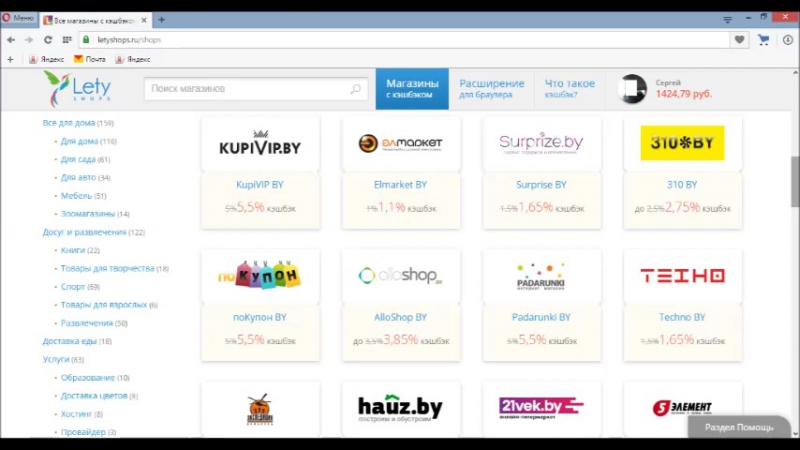Viewport: 800px width, 450px height.
Task: Click the LetyShops logo
Action: pyautogui.click(x=78, y=89)
